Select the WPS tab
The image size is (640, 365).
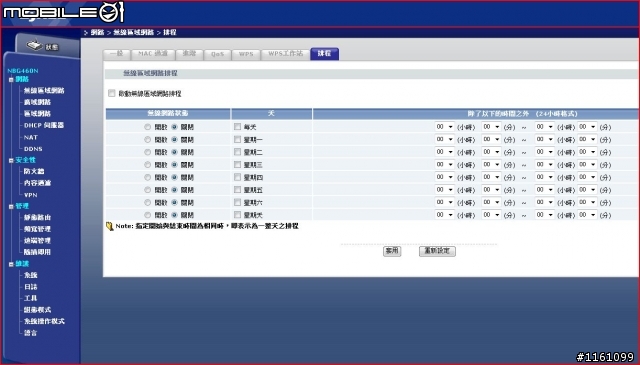coord(246,54)
